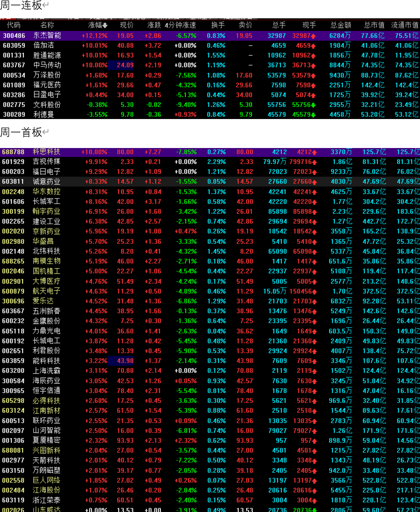Click red up arrow in 科思科技 row
Screen dimensions: 420x512
pos(314,152)
